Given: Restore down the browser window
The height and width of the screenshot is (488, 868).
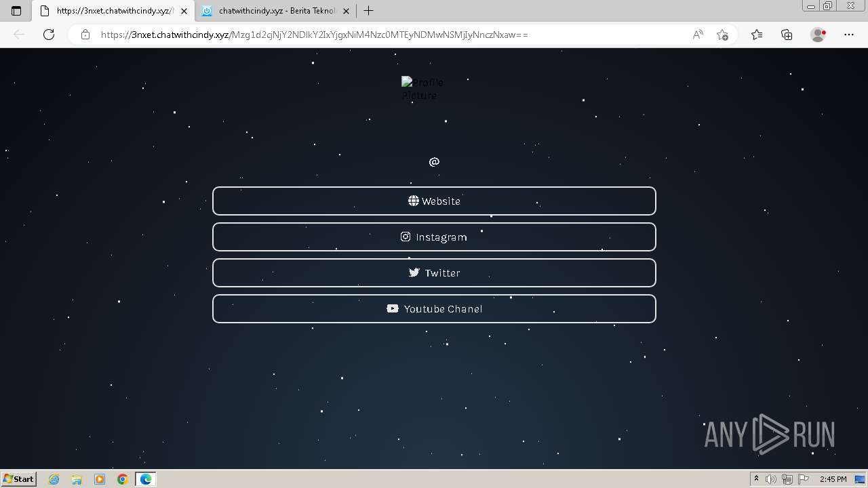Looking at the screenshot, I should (828, 6).
